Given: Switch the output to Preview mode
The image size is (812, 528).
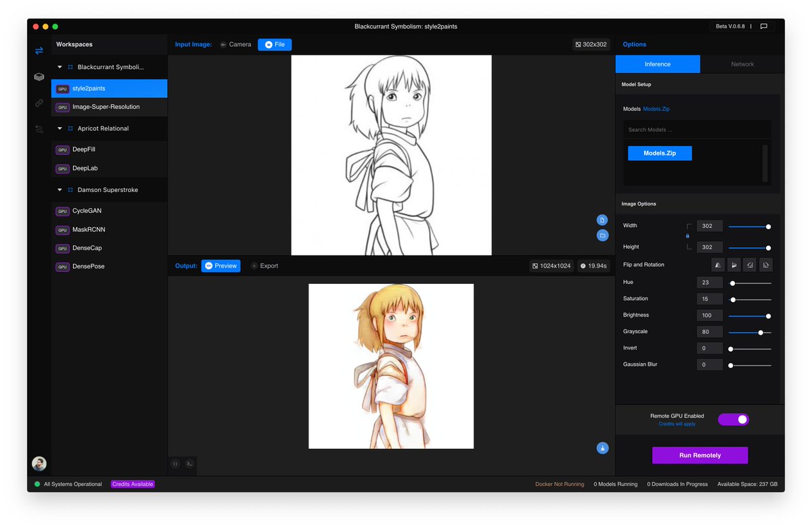Looking at the screenshot, I should coord(221,266).
